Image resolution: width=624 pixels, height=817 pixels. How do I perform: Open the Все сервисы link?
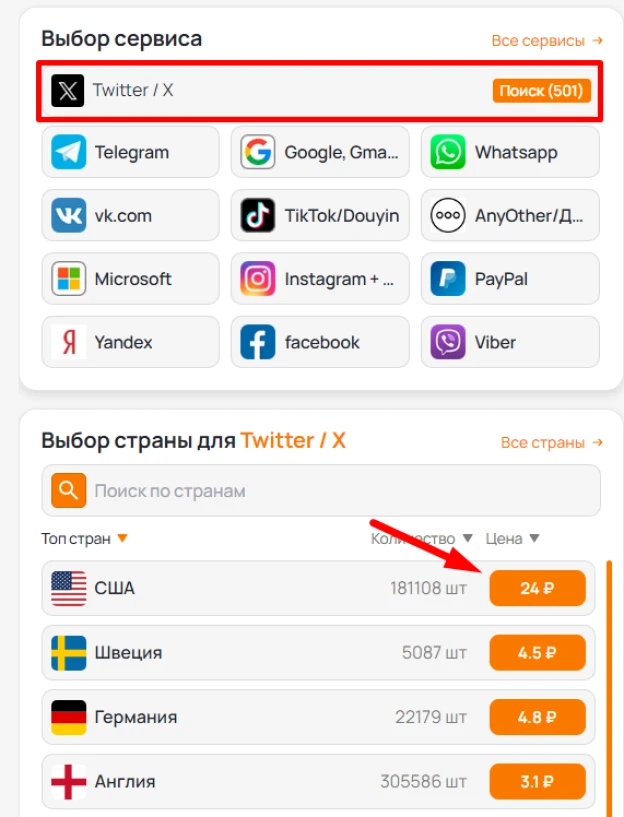coord(547,41)
